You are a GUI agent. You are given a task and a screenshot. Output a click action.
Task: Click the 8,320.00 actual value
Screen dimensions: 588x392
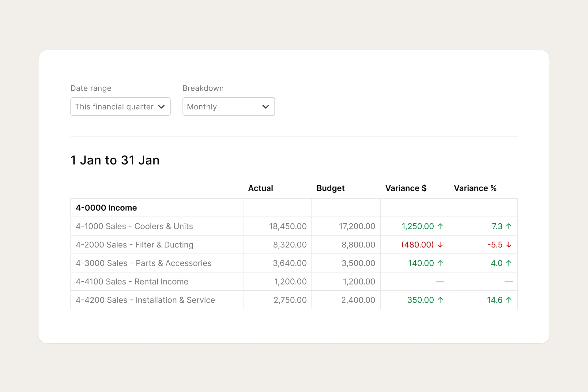click(x=290, y=245)
